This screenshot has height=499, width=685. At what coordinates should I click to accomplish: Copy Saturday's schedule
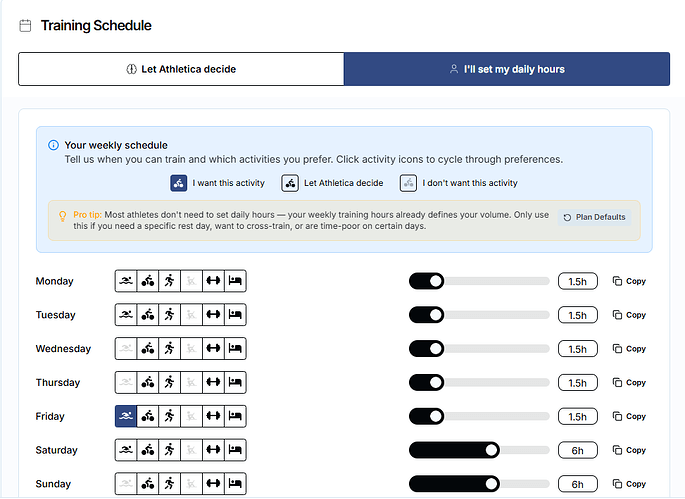coord(629,451)
